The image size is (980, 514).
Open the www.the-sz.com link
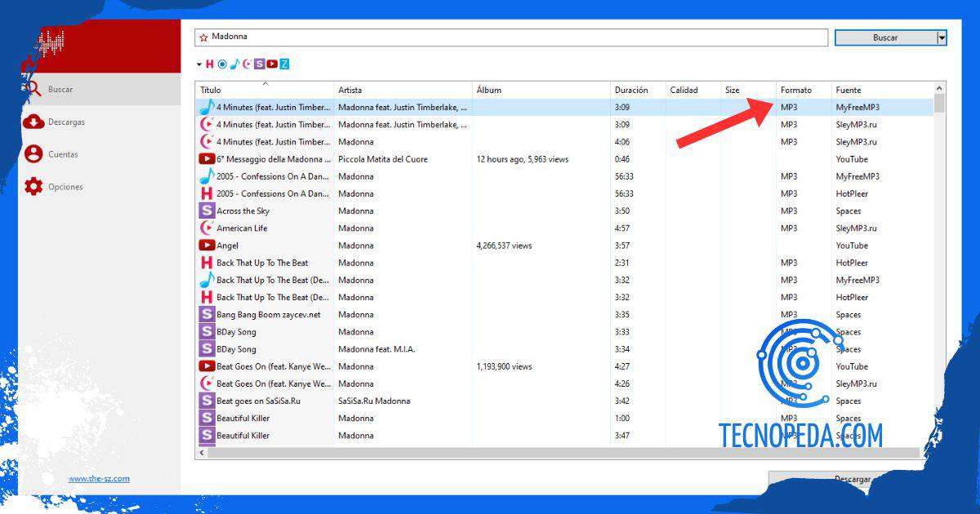point(99,479)
